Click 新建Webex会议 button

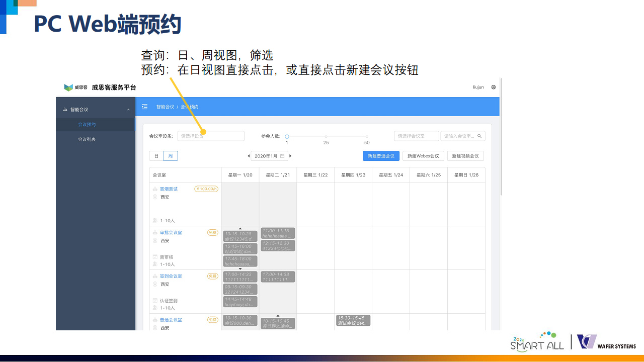(423, 156)
